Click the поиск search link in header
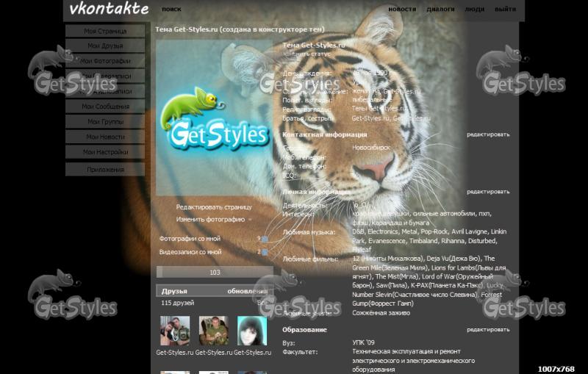588x374 pixels. click(171, 10)
